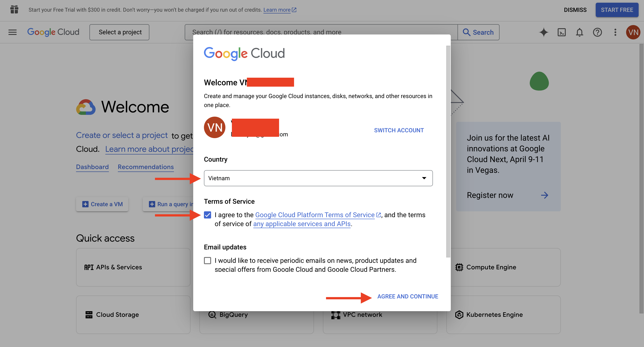Screen dimensions: 644x347
Task: Open the help question mark menu
Action: 597,32
